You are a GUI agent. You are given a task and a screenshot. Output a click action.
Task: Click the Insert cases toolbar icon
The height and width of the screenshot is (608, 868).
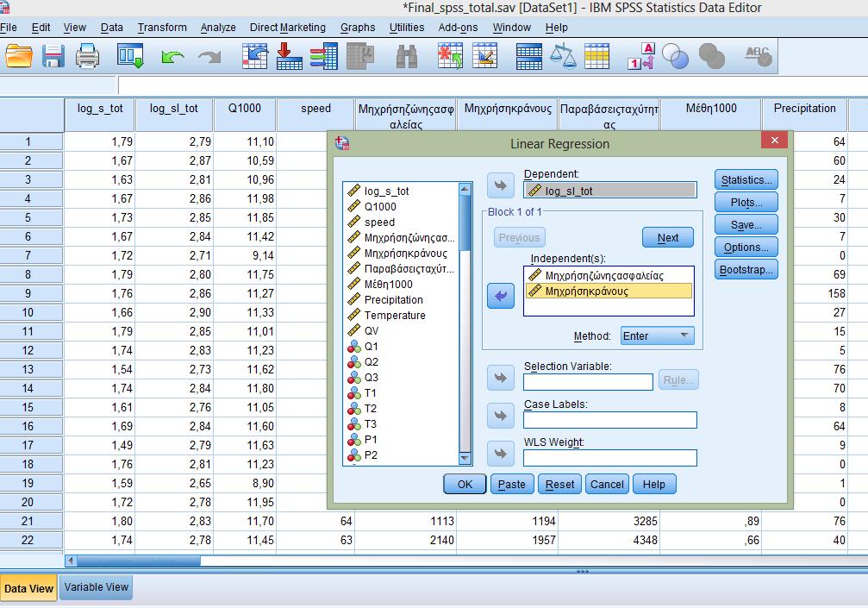[x=450, y=56]
